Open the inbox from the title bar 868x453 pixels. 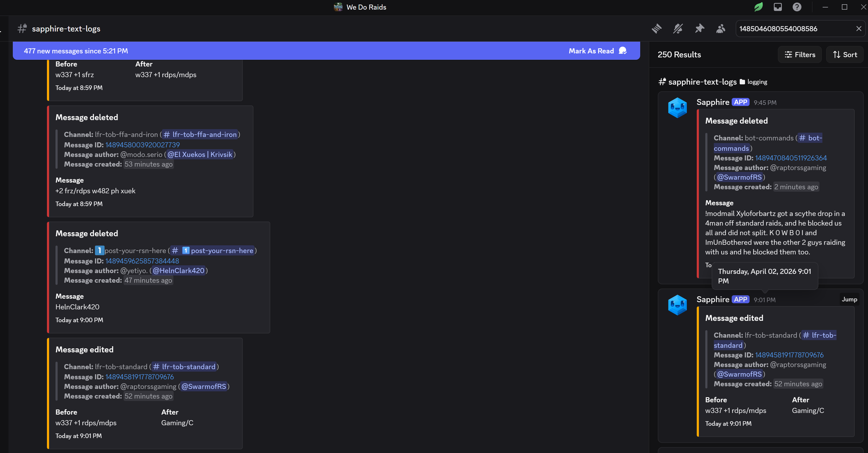tap(778, 7)
